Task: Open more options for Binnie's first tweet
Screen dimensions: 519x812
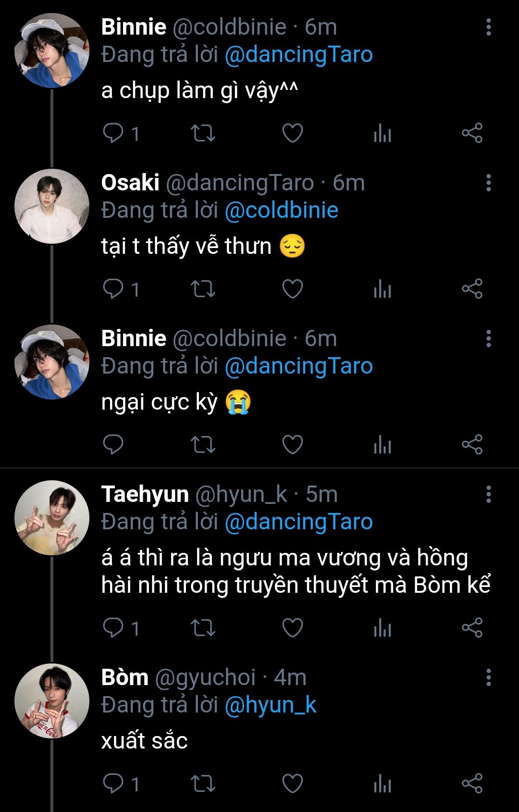Action: coord(488,27)
